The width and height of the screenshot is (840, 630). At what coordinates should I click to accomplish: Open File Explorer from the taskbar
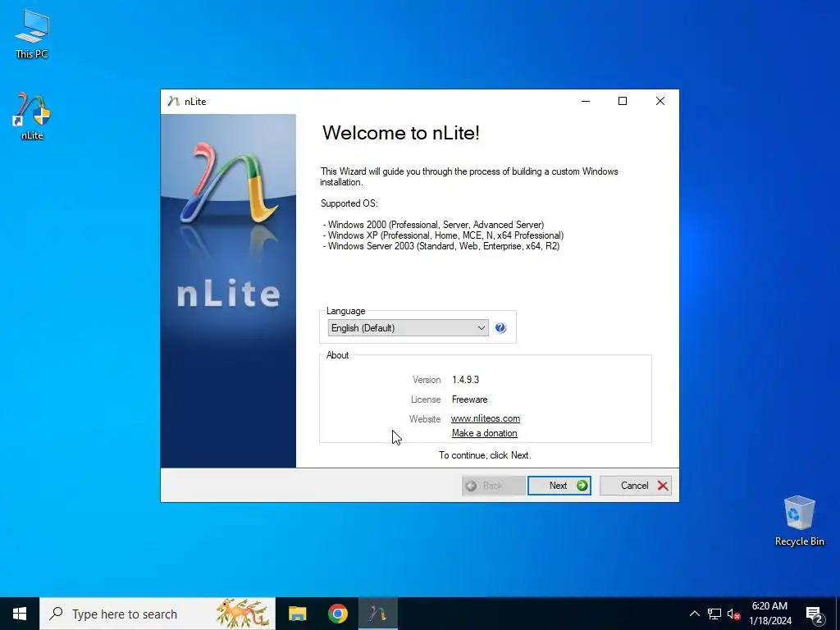297,614
